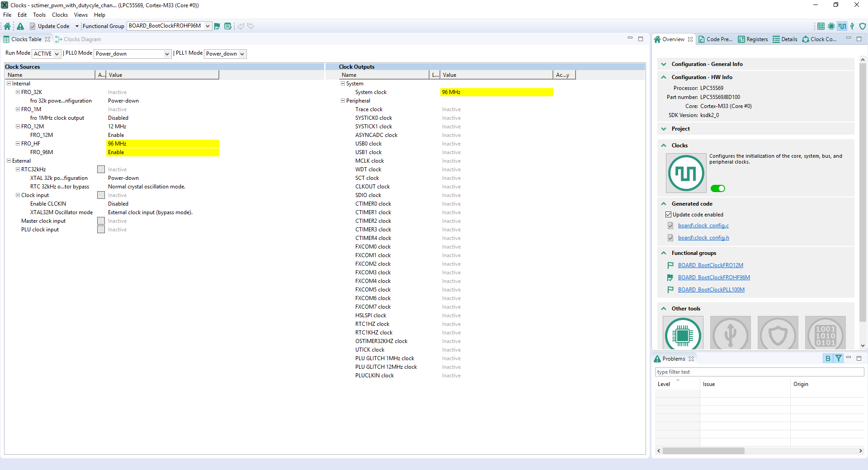Click the Home icon in the toolbar

[x=7, y=26]
